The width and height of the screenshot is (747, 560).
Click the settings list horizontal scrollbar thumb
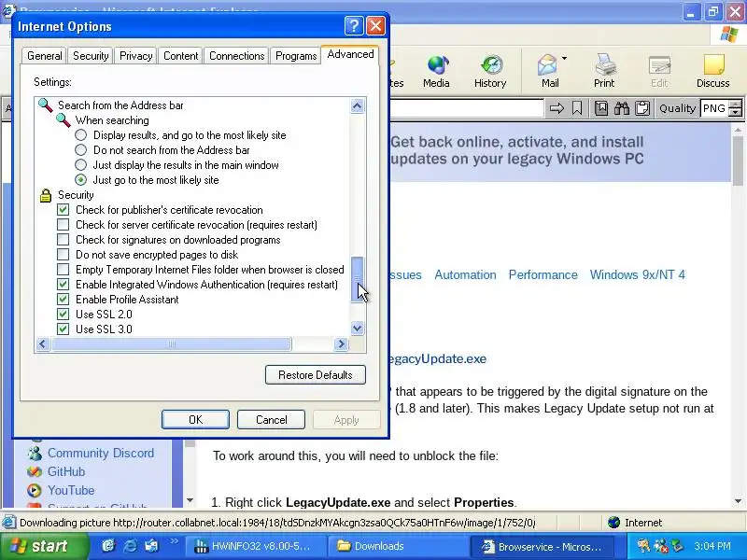click(172, 343)
